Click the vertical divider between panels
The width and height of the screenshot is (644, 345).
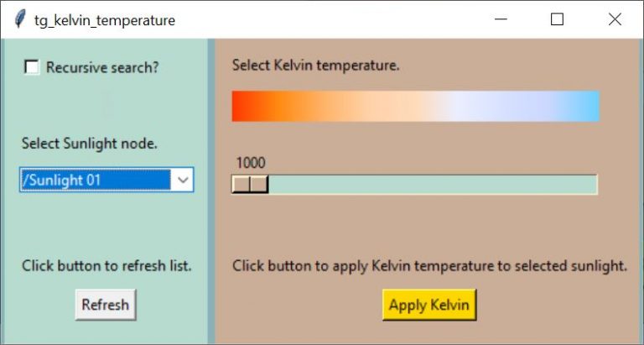[211, 191]
